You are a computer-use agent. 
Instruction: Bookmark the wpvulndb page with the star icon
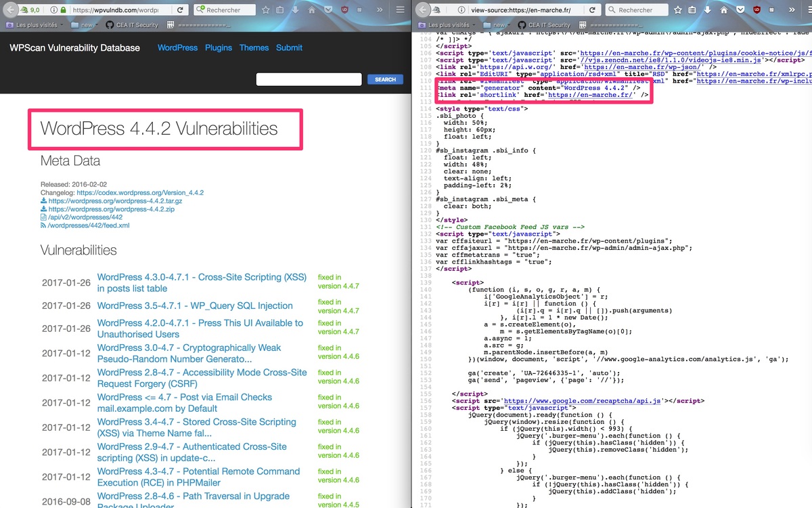pos(266,11)
